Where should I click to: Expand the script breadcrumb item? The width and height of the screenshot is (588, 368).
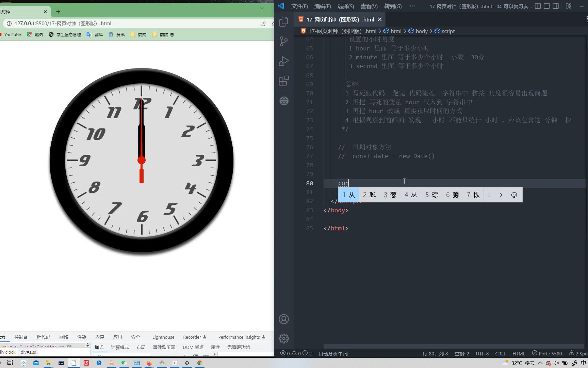click(444, 31)
